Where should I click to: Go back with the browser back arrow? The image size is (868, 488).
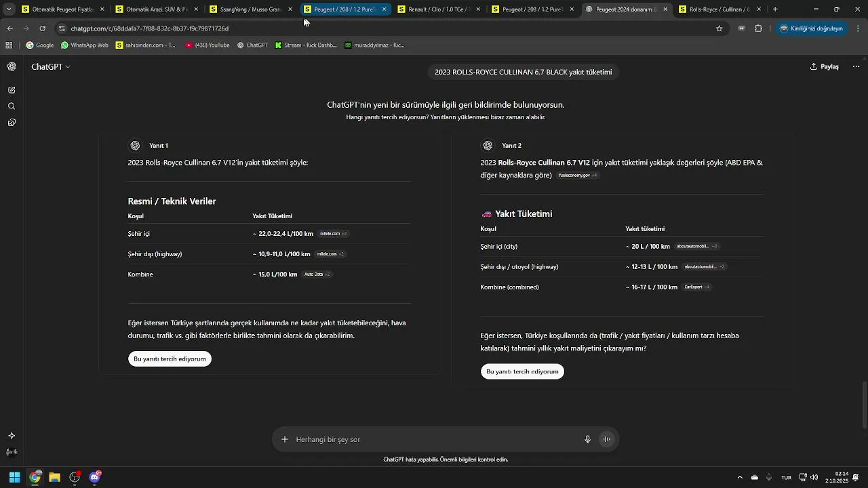9,28
